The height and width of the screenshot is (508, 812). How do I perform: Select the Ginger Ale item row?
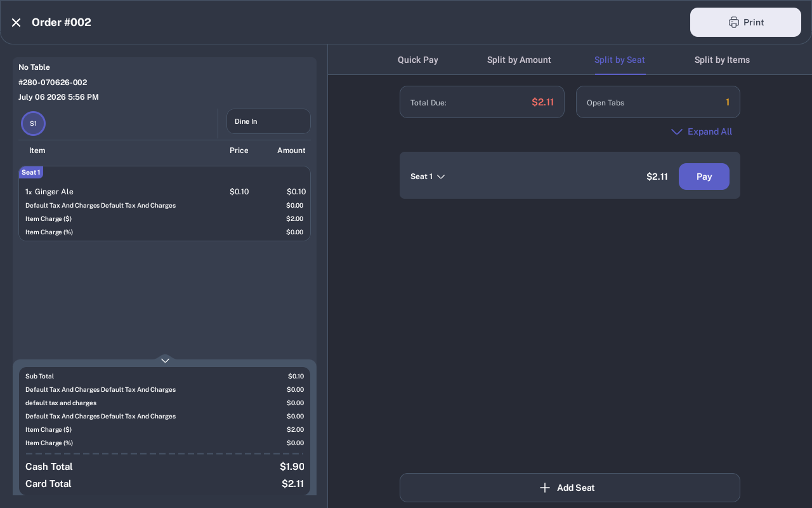[x=165, y=192]
